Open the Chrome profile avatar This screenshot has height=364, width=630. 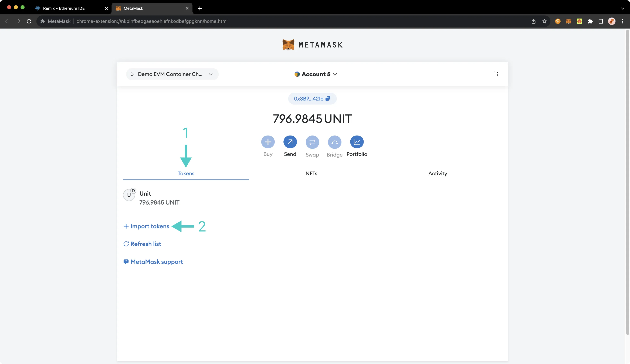(x=612, y=21)
